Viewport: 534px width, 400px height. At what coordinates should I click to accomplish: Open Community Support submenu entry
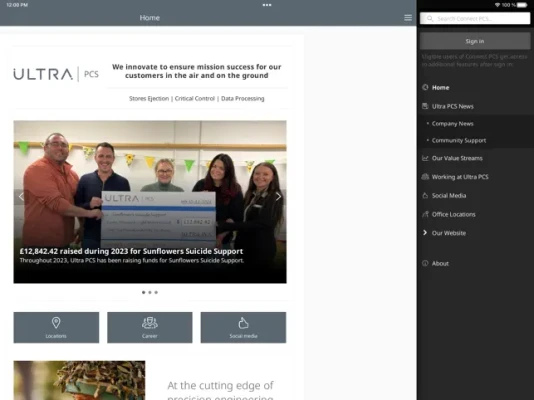click(x=459, y=140)
